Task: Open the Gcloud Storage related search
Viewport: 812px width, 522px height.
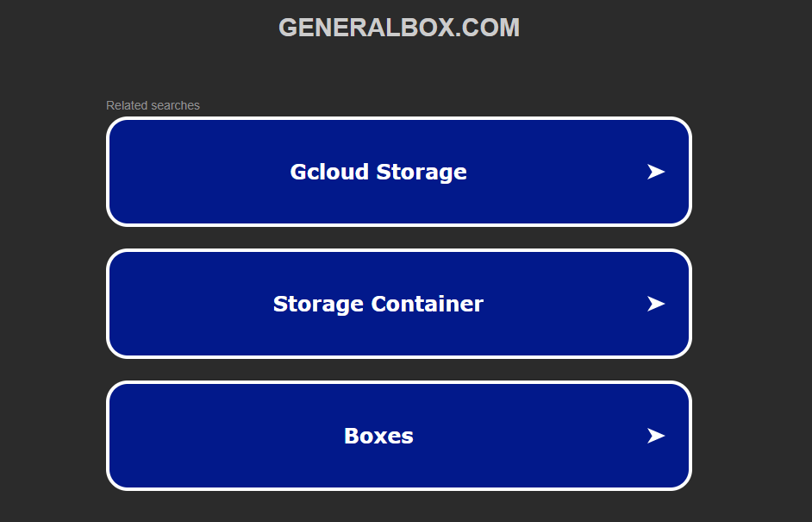Action: (x=398, y=172)
